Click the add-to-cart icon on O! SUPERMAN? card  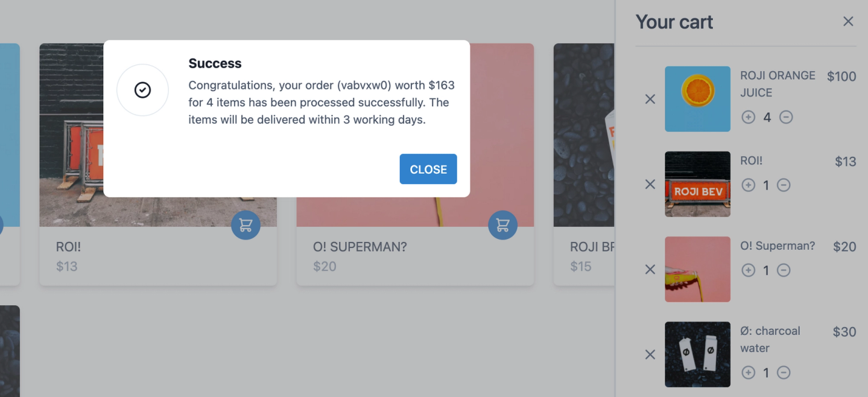click(x=502, y=224)
